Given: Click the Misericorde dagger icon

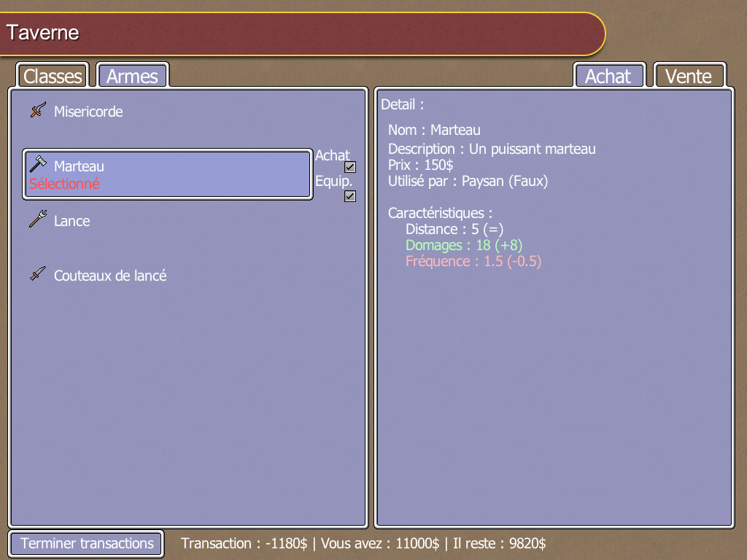Looking at the screenshot, I should 38,111.
